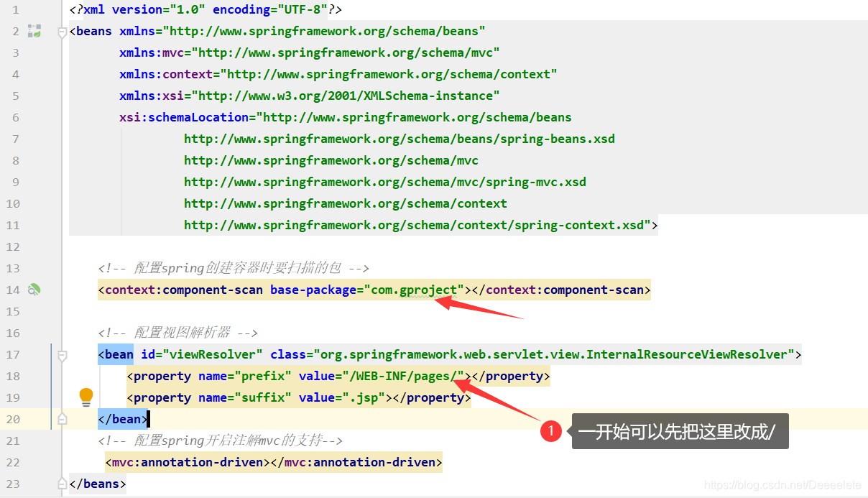Click the "com.gproject" package value
The height and width of the screenshot is (498, 868).
(414, 290)
